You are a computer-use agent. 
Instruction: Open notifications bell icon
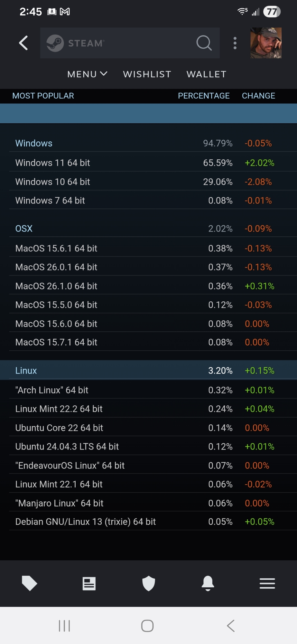tap(208, 583)
